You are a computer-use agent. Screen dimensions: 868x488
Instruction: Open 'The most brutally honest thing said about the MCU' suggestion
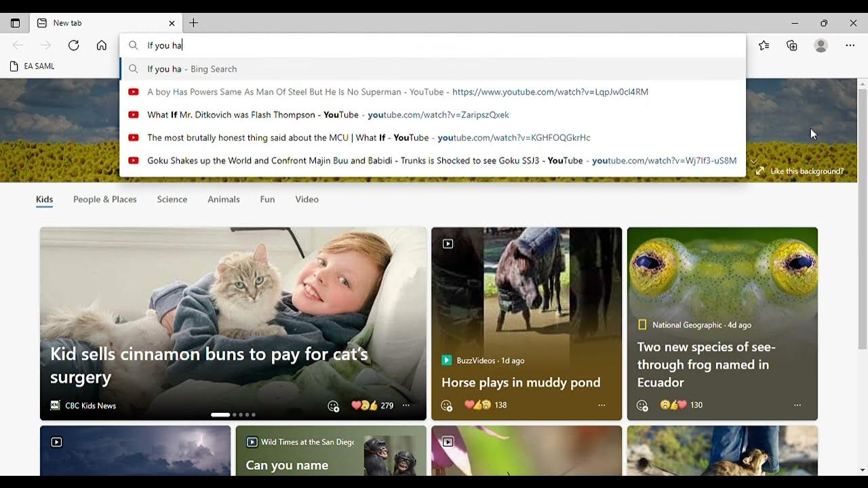[x=433, y=138]
